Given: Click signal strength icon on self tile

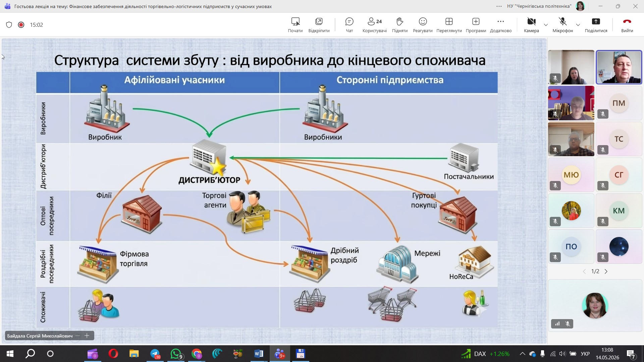Looking at the screenshot, I should coord(557,324).
